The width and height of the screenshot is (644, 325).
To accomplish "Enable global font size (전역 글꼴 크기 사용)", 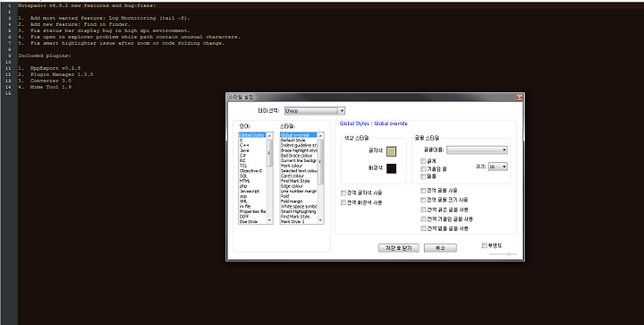I will (423, 200).
